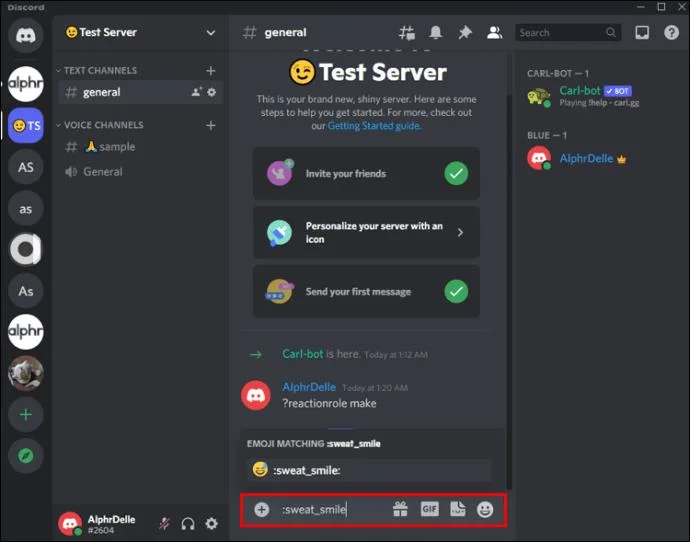
Task: Select the TS Test Server icon
Action: tap(26, 125)
